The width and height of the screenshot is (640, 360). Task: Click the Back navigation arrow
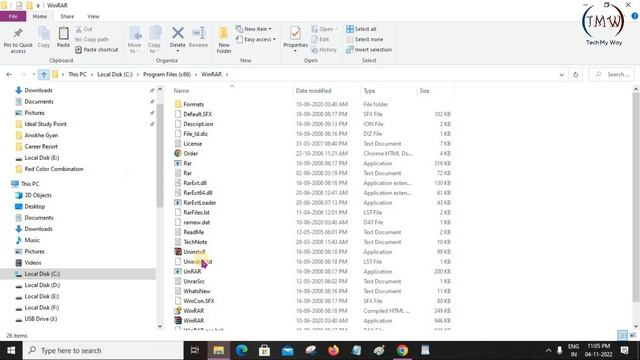(9, 74)
